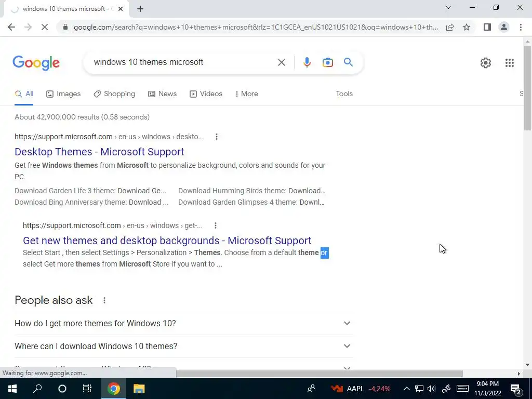
Task: Open the Google apps grid
Action: tap(509, 63)
